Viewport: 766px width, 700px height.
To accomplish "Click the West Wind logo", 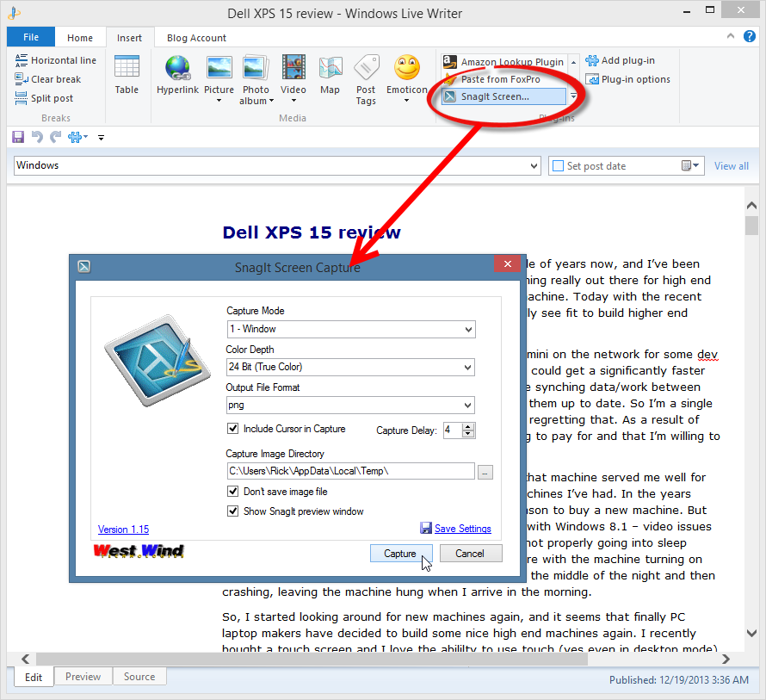I will pyautogui.click(x=139, y=551).
